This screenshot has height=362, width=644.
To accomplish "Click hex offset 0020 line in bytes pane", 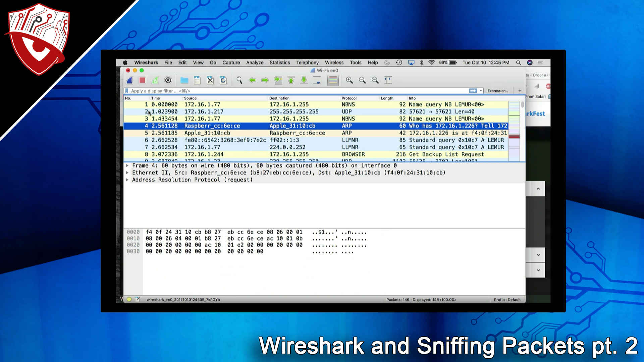I will point(133,245).
